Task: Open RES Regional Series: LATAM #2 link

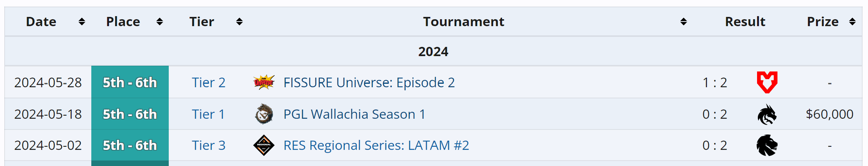Action: tap(376, 145)
